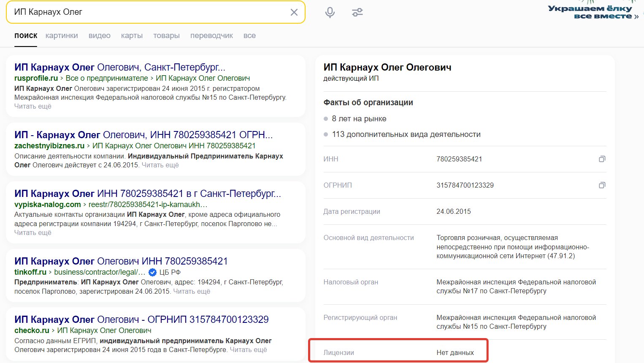Switch to the видео tab
This screenshot has height=363, width=644.
(100, 35)
